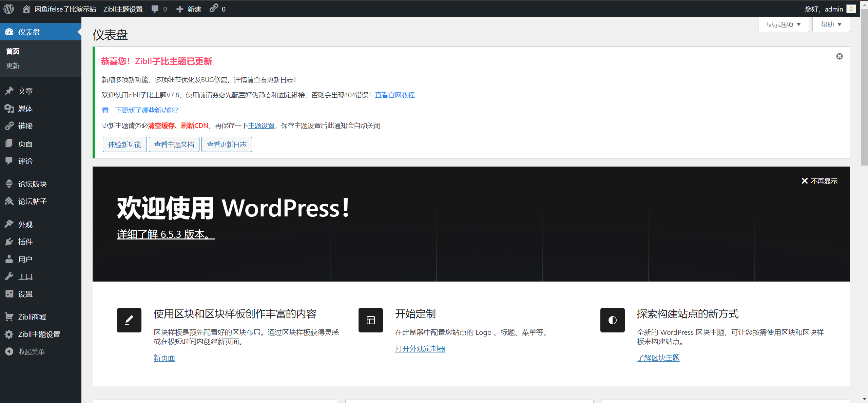The image size is (868, 403).
Task: Open the 外观 appearance menu
Action: (x=25, y=224)
